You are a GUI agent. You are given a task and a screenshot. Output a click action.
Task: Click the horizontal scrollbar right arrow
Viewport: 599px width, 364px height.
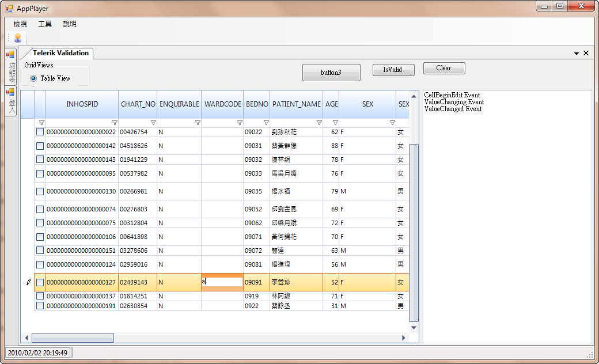click(x=404, y=338)
